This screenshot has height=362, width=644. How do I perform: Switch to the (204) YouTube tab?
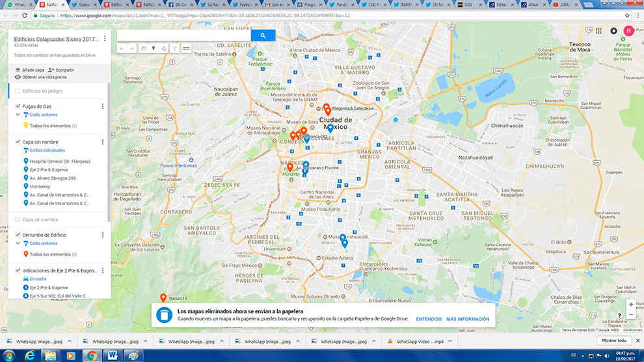(567, 5)
